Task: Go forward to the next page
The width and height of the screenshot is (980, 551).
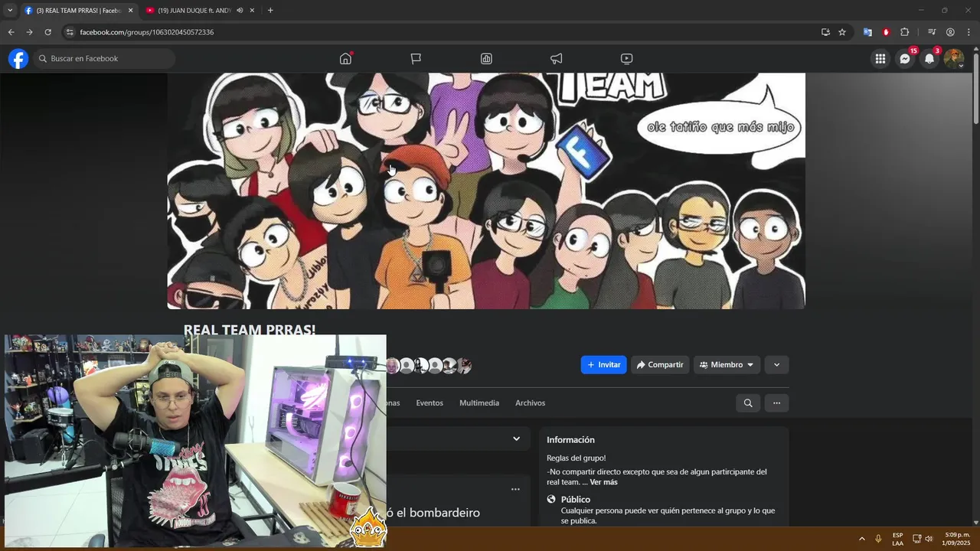Action: (29, 32)
